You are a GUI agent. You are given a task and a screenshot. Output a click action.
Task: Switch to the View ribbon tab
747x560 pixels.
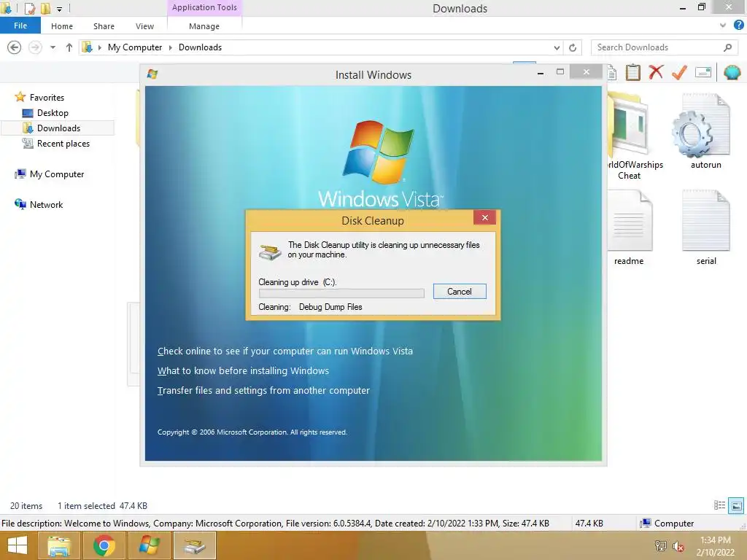(144, 26)
